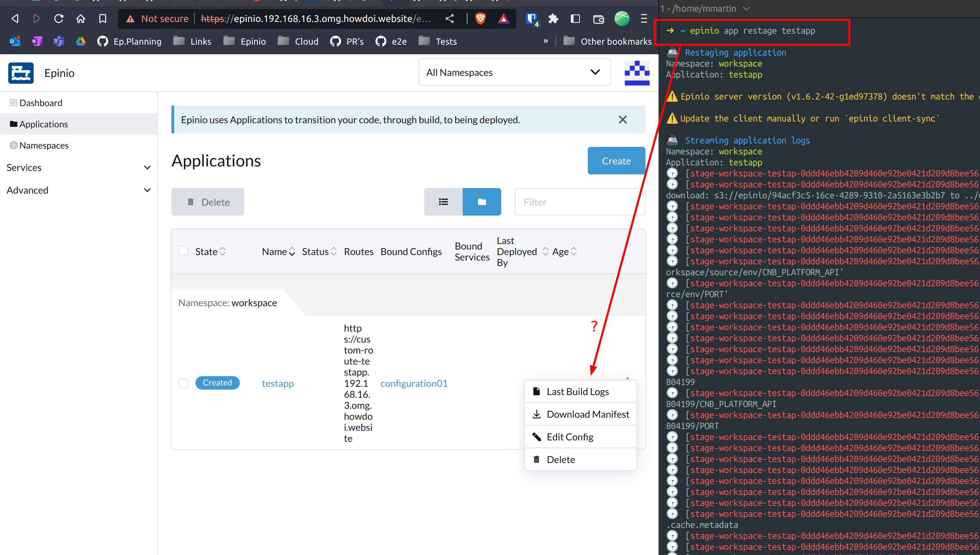Image resolution: width=980 pixels, height=555 pixels.
Task: Click the share icon in the address bar
Action: point(449,18)
